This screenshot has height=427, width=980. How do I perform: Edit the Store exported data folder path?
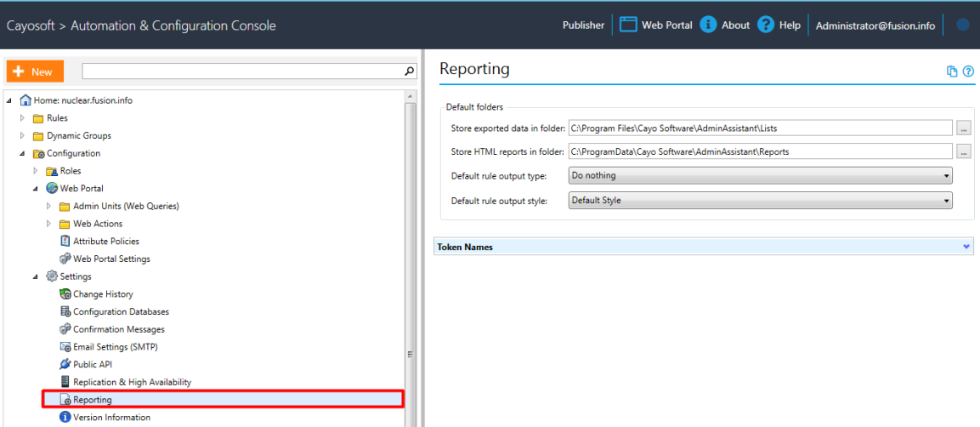[x=760, y=128]
